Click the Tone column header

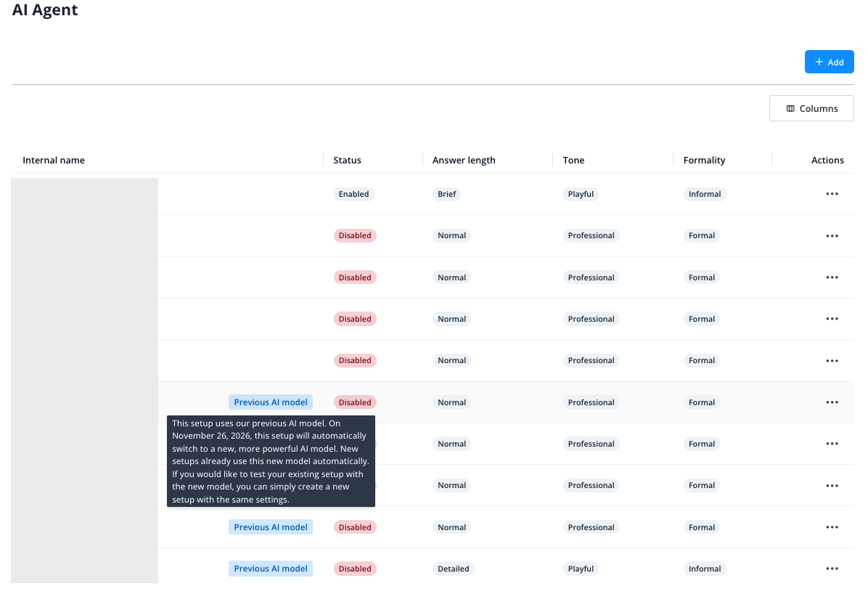coord(573,160)
